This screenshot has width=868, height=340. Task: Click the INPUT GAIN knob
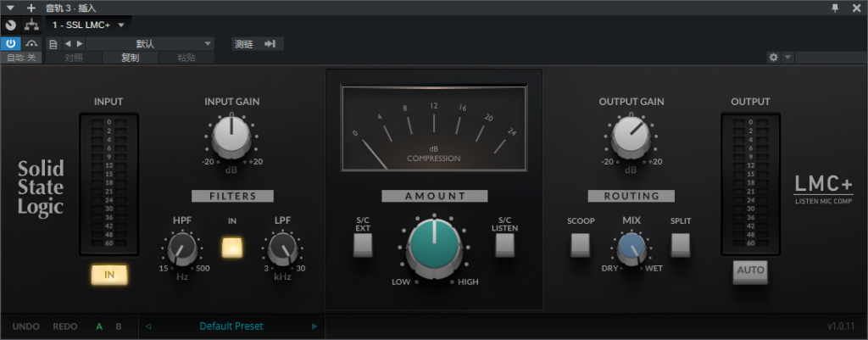(x=231, y=136)
